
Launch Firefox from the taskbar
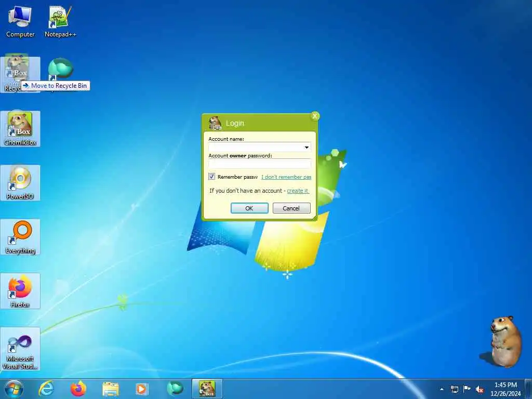coord(78,389)
